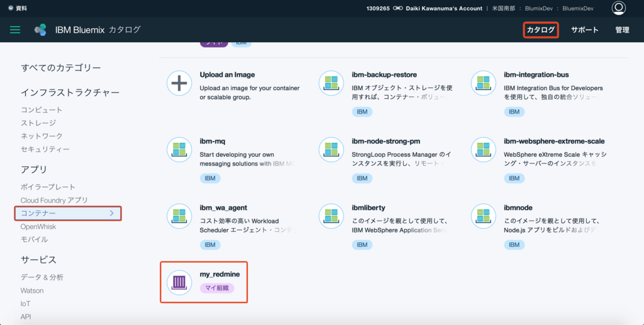Screen dimensions: 644x325
Task: Open the ibm-mq title
Action: click(x=213, y=142)
